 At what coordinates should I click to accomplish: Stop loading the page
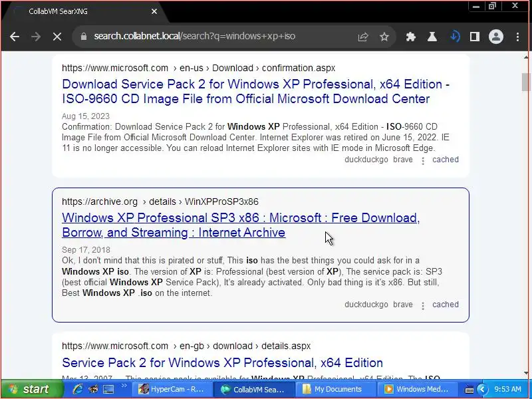(57, 37)
